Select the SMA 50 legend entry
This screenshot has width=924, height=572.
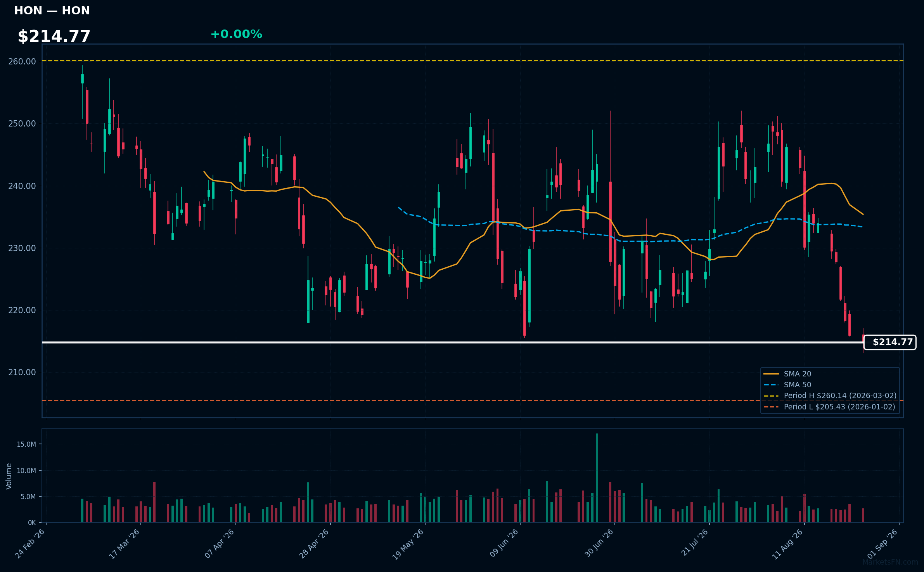point(787,385)
